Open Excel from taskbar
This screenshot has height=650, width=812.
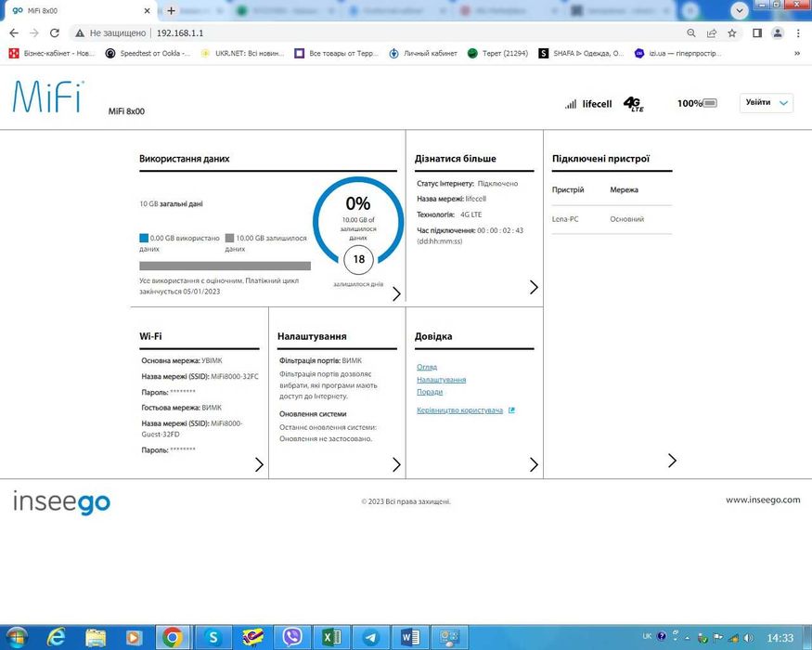331,637
